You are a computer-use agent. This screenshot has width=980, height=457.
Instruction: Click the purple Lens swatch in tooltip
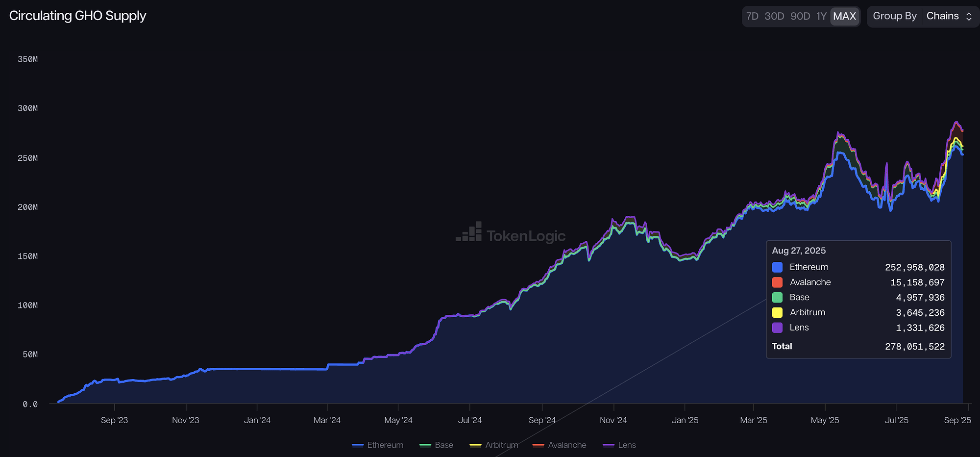coord(777,328)
